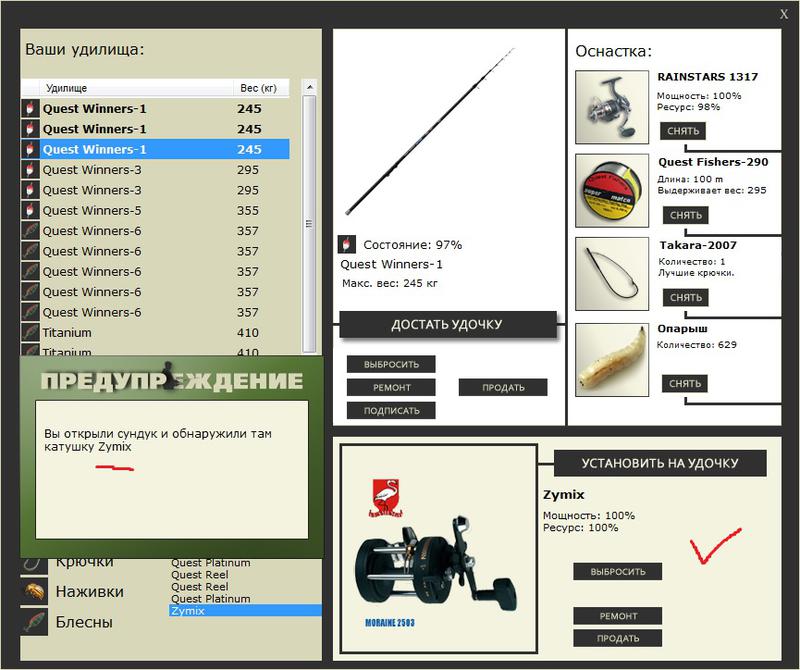This screenshot has height=670, width=800.
Task: Click the hook icon beside Крючки
Action: click(x=34, y=564)
